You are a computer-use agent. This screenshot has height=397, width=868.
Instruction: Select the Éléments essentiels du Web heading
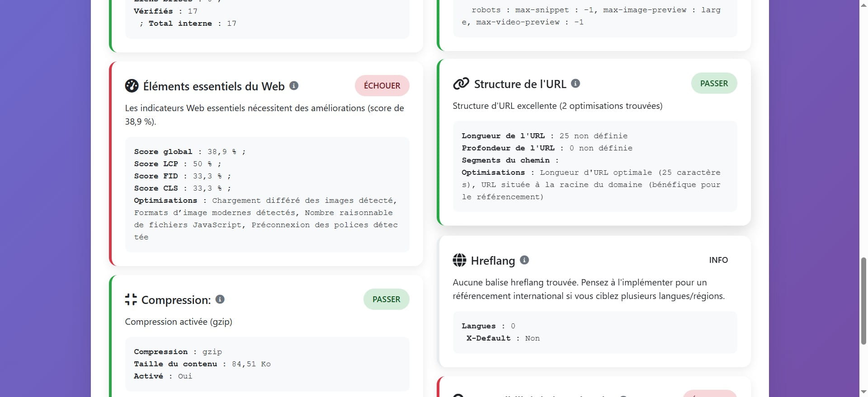[x=214, y=86]
